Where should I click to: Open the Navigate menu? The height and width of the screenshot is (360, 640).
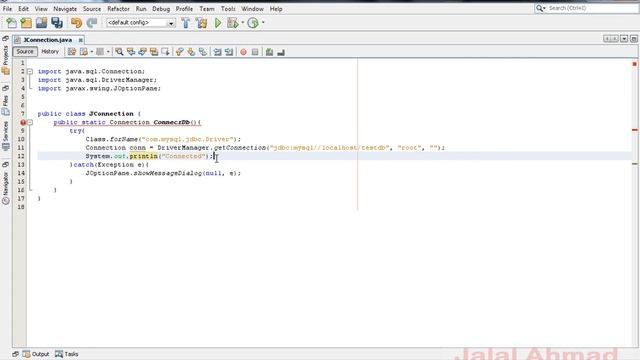(x=65, y=9)
